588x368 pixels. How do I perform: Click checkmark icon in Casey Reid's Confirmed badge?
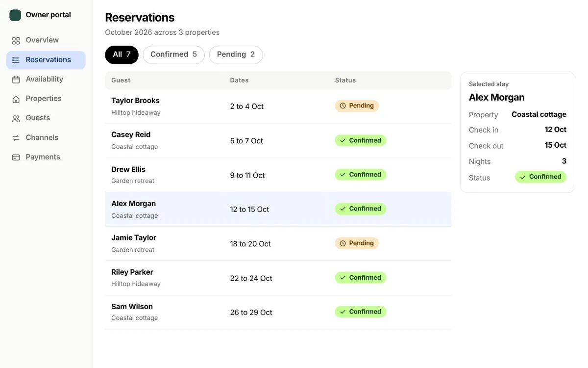(343, 140)
